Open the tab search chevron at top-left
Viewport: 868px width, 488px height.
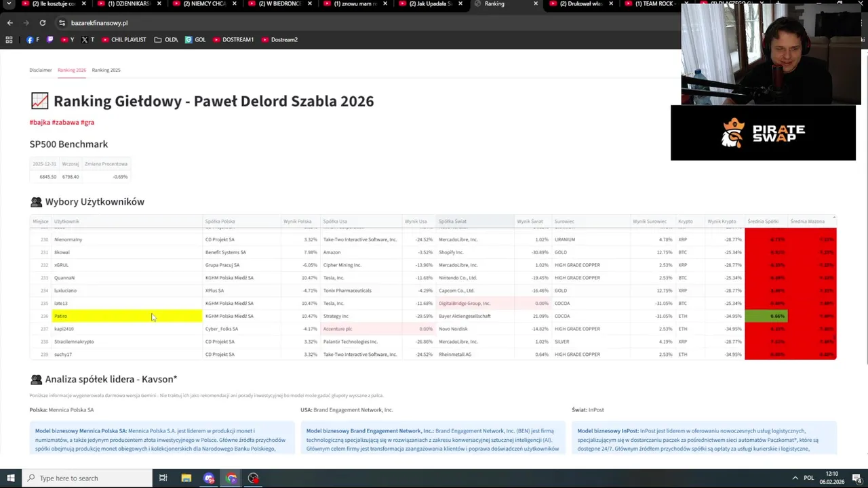(x=7, y=4)
